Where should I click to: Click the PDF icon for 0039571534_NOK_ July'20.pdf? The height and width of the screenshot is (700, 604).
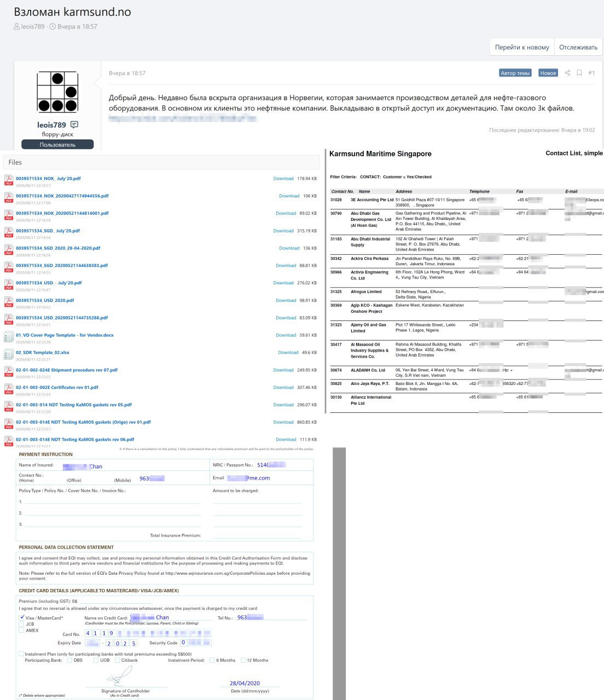click(x=9, y=180)
